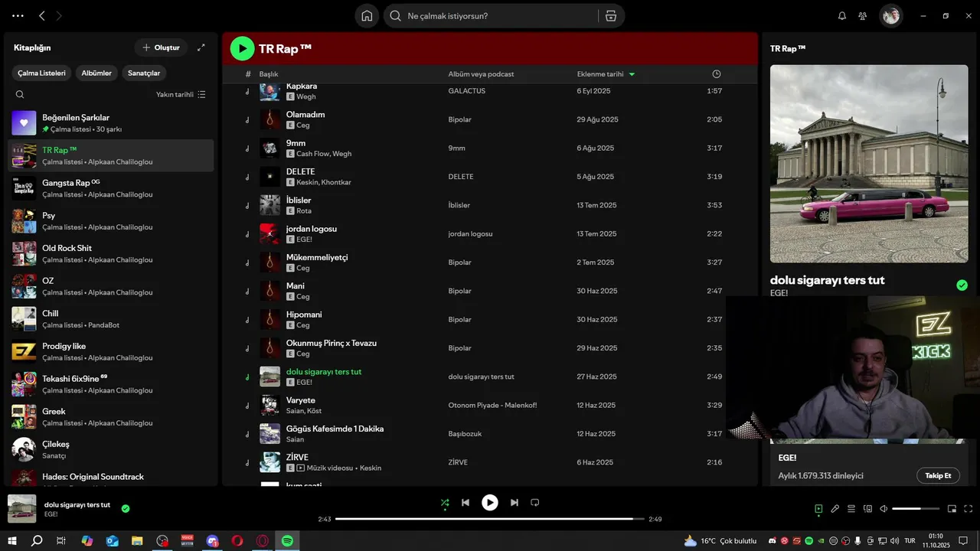Sort by Başlık column header
This screenshot has height=551, width=980.
coord(269,74)
